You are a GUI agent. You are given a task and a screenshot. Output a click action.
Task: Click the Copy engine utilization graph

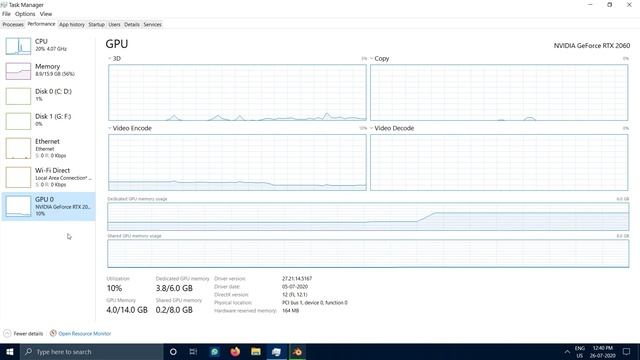(499, 92)
